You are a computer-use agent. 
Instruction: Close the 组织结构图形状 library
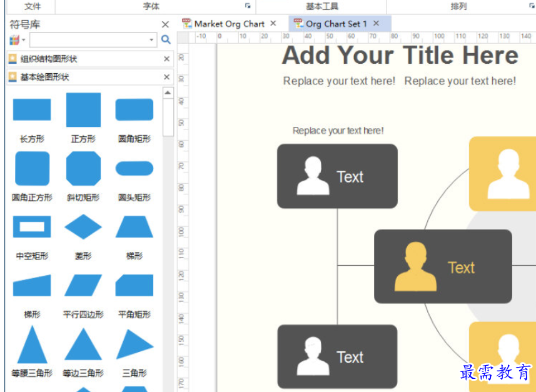tap(167, 59)
